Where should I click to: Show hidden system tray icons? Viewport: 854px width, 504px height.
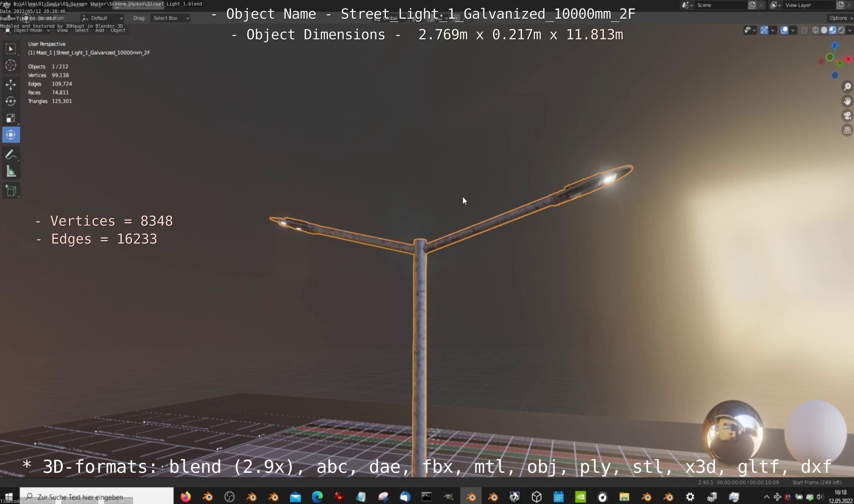766,497
